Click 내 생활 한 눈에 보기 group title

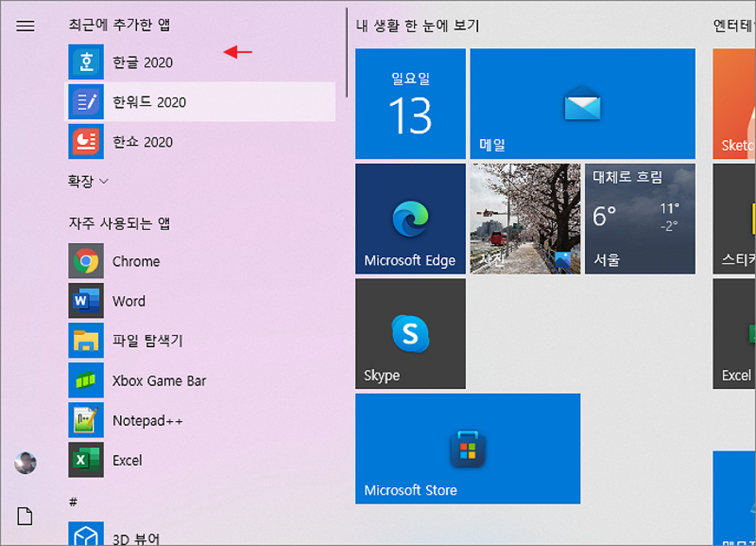[x=417, y=25]
